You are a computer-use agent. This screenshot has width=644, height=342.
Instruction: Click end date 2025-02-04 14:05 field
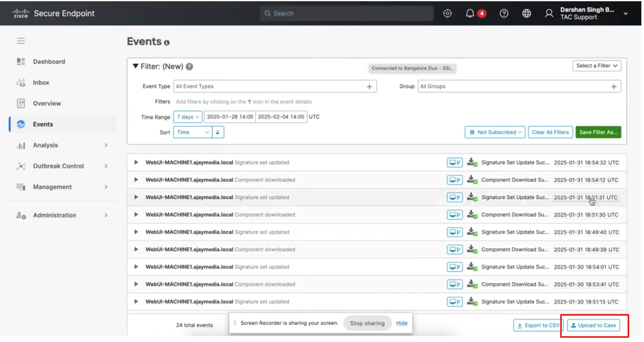(281, 117)
